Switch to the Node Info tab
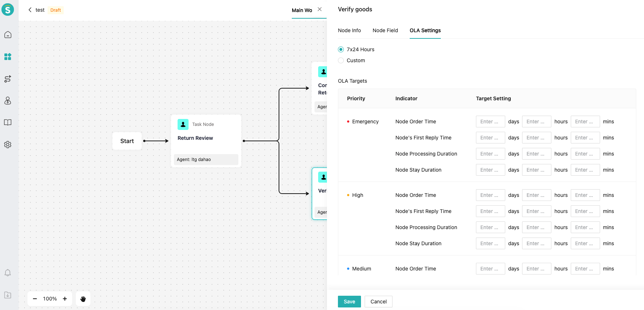The height and width of the screenshot is (310, 644). pyautogui.click(x=349, y=30)
